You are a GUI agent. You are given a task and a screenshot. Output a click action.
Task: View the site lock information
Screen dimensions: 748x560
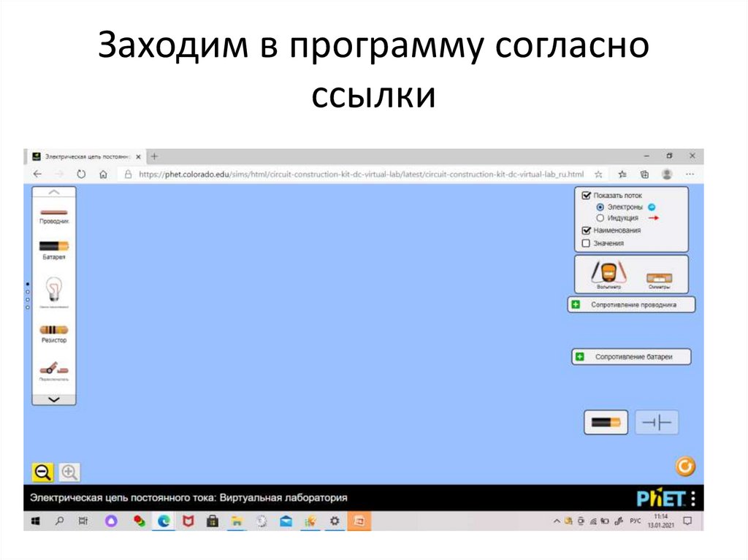(128, 174)
